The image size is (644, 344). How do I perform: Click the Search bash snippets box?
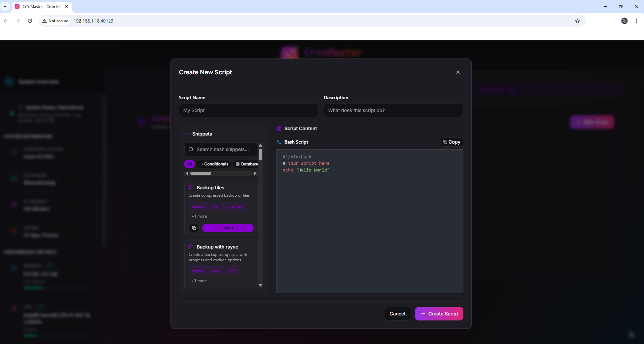221,149
